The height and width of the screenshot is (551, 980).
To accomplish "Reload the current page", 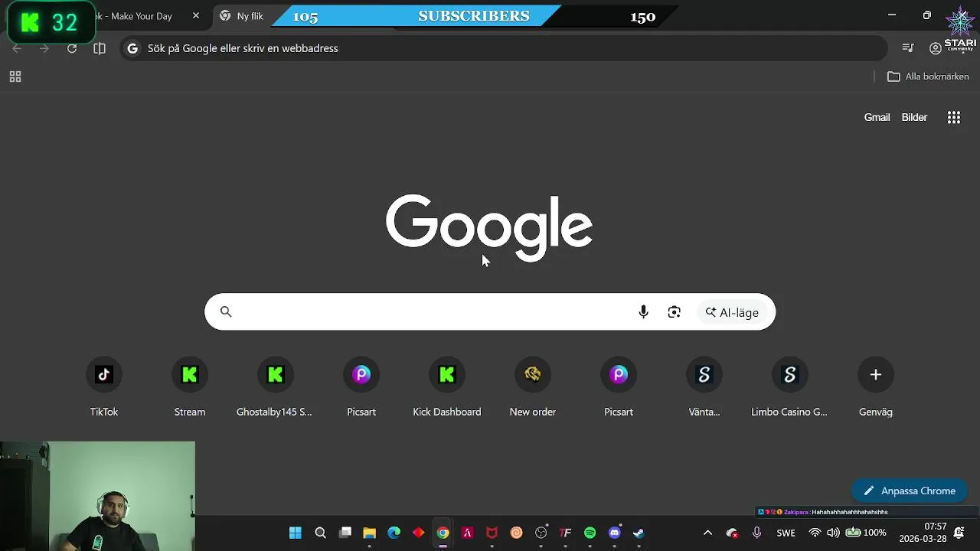I will pyautogui.click(x=72, y=48).
